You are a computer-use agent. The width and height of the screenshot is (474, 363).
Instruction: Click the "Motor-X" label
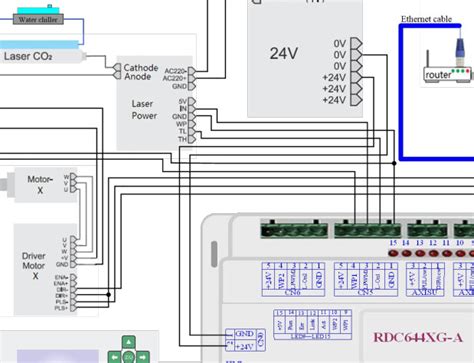pyautogui.click(x=40, y=185)
